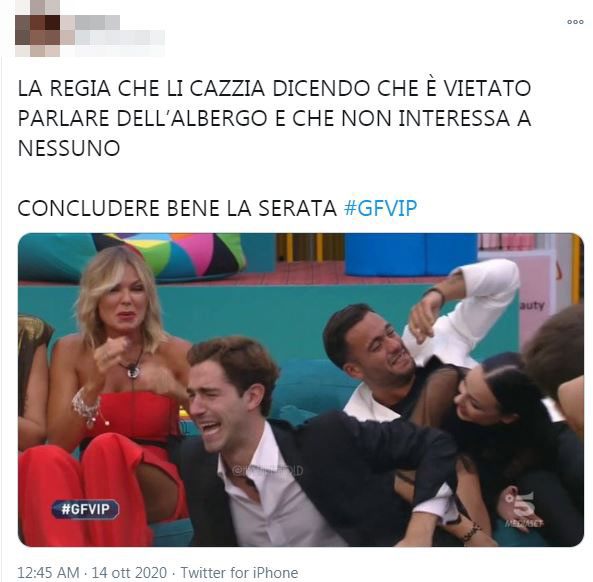Click the blurred profile avatar
This screenshot has height=582, width=593.
click(x=37, y=28)
